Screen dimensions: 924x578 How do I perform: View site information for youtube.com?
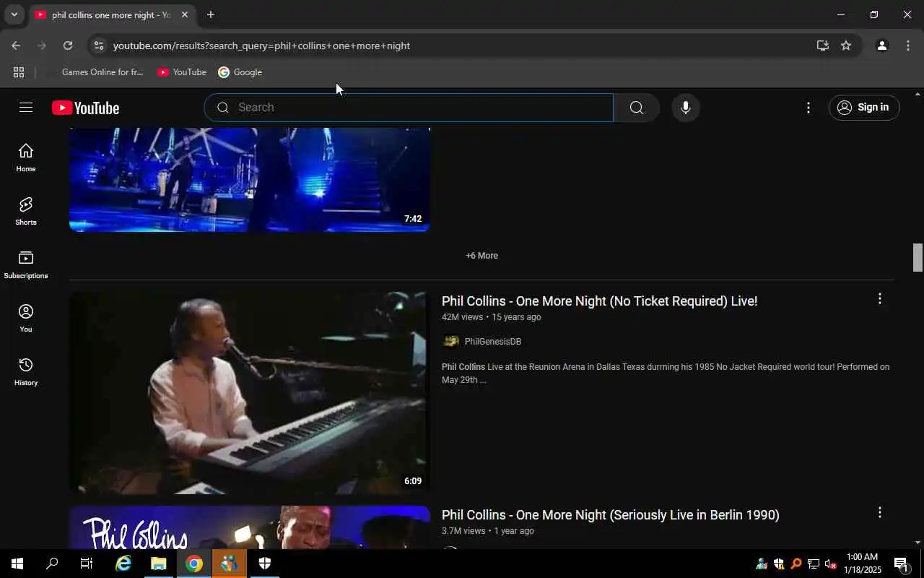tap(99, 46)
